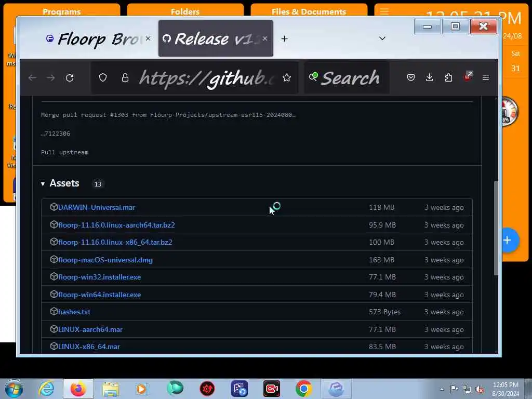Open the tracking protection shield icon
The width and height of the screenshot is (532, 399).
pyautogui.click(x=103, y=78)
